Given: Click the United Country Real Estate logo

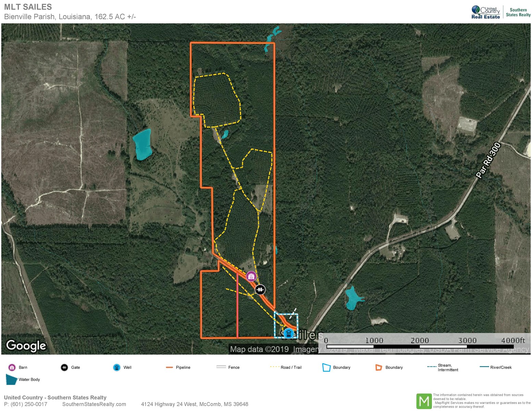Looking at the screenshot, I should pos(486,12).
